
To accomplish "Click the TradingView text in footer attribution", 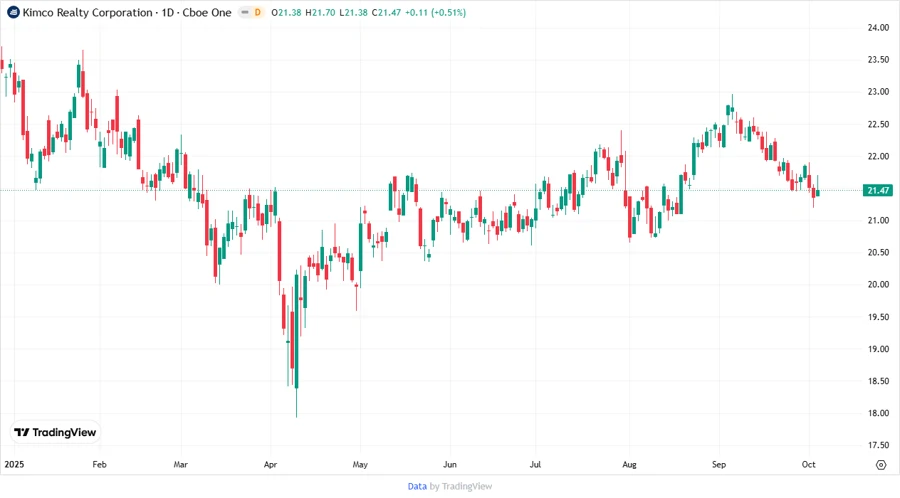I will tap(468, 486).
